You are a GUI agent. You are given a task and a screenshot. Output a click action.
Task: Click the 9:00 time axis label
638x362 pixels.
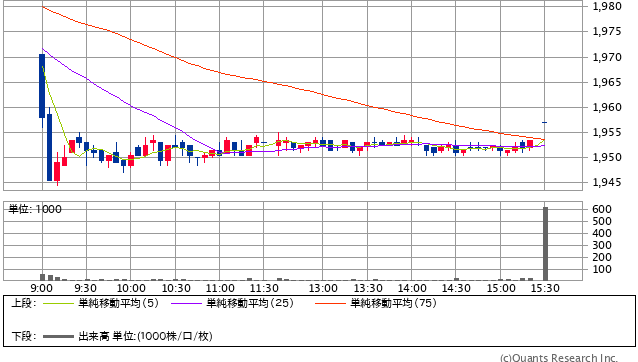click(x=42, y=288)
